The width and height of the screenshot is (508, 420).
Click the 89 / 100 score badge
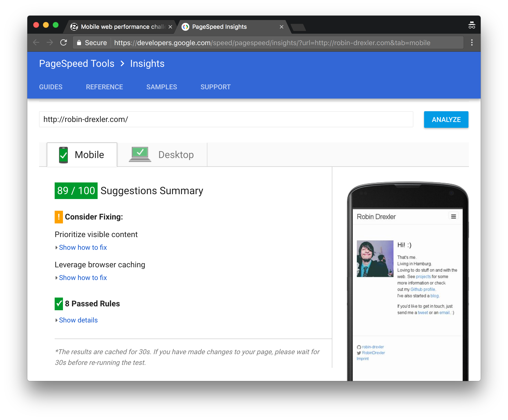pyautogui.click(x=76, y=191)
